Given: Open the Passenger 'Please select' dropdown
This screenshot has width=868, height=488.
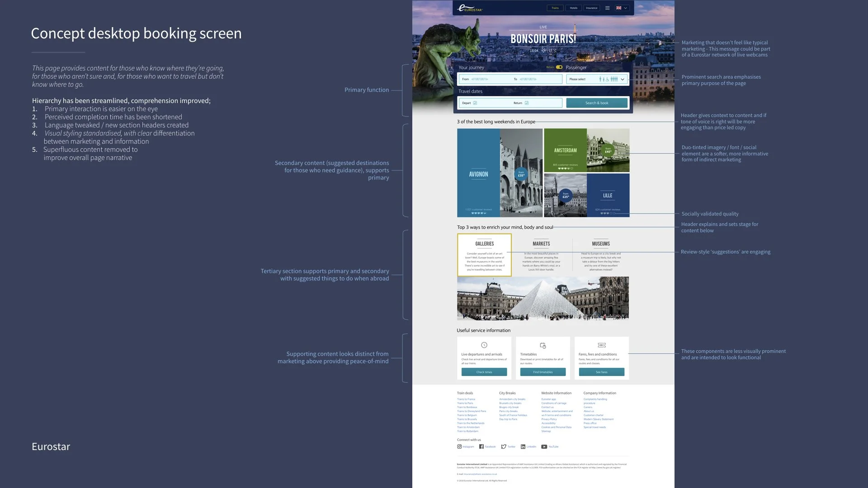Looking at the screenshot, I should [x=597, y=79].
